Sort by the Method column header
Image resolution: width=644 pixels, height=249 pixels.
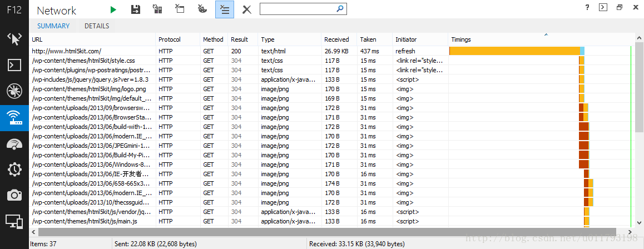(x=214, y=40)
